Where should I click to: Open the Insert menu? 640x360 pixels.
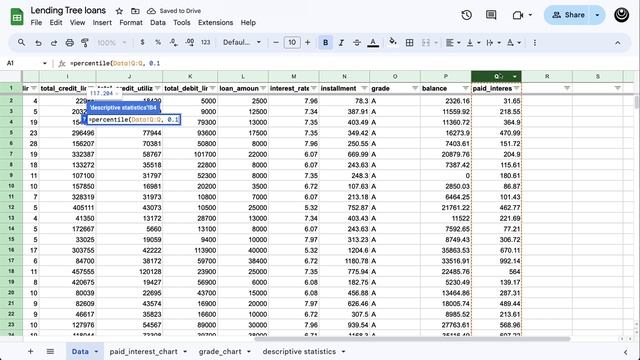(102, 22)
